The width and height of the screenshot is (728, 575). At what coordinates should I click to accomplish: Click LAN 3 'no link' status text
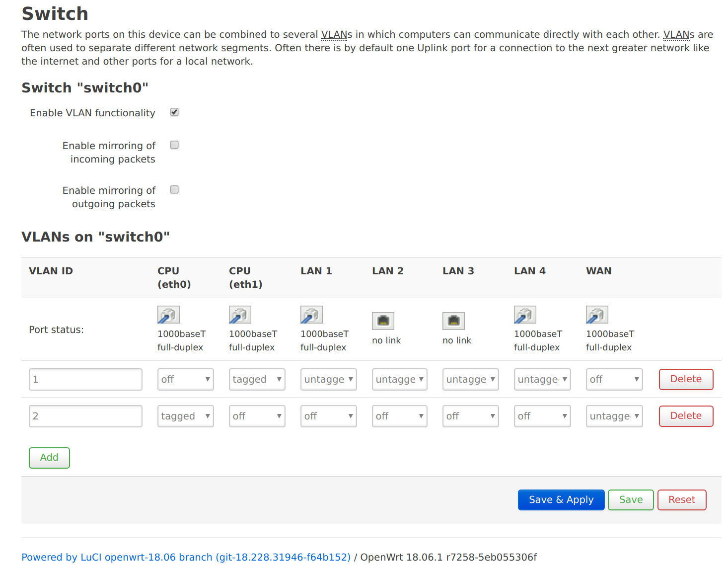click(457, 340)
